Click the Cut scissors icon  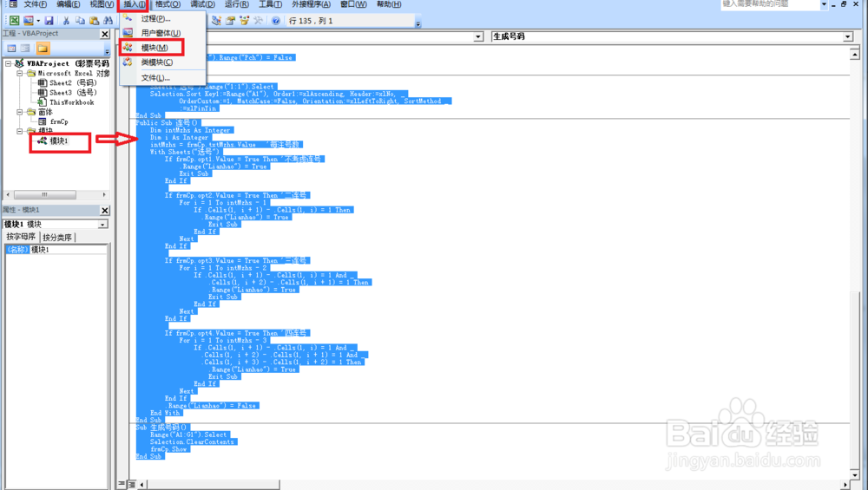point(66,21)
